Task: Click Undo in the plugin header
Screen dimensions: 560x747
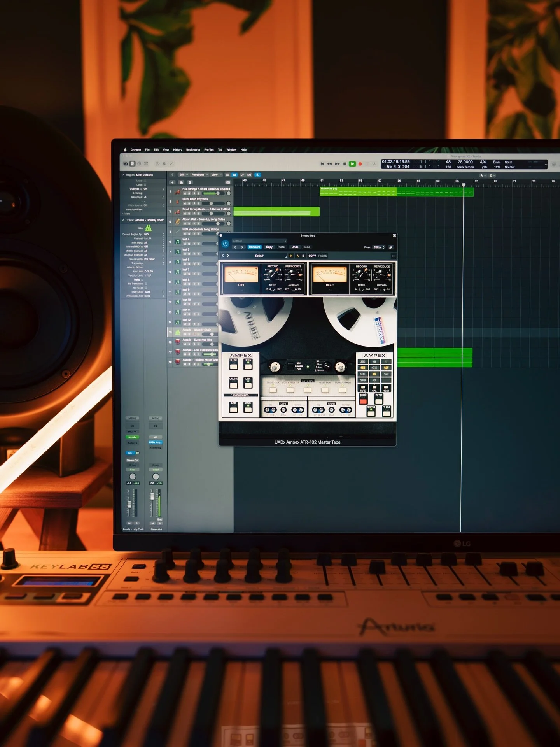Action: tap(295, 247)
